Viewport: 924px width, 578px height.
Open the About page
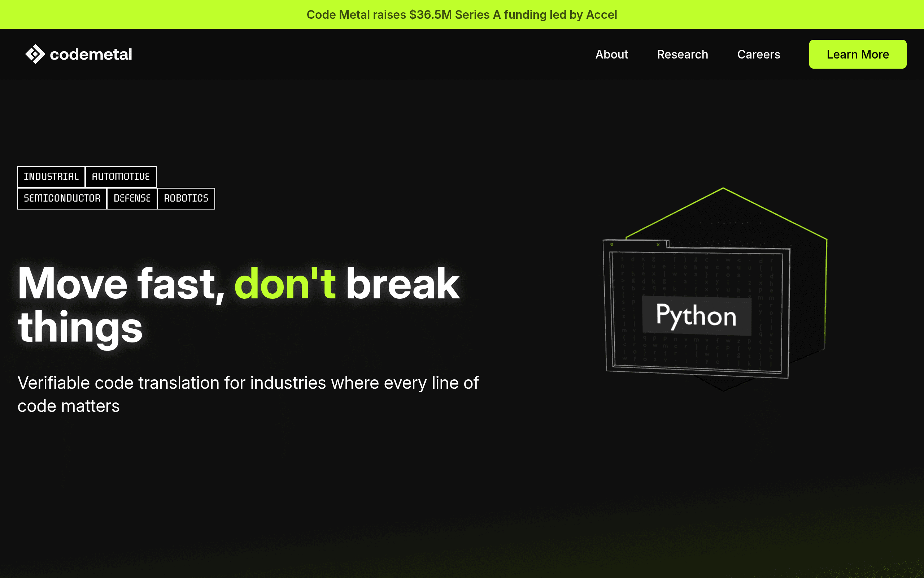click(x=612, y=54)
